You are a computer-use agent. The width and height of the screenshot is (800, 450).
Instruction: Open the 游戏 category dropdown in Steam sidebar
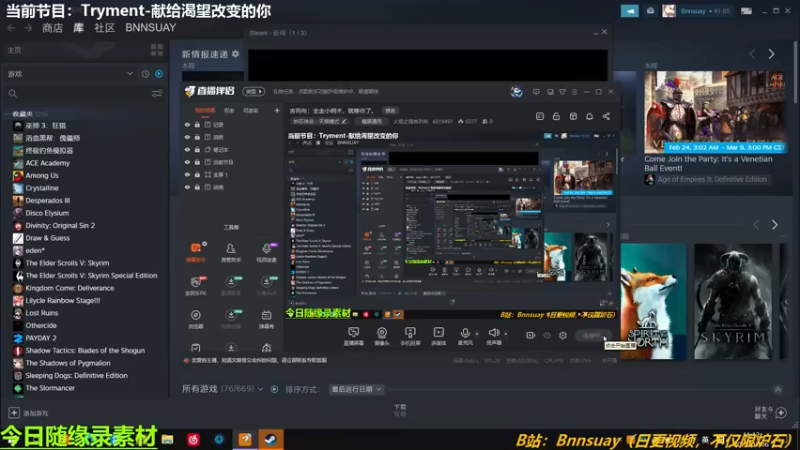pos(70,74)
